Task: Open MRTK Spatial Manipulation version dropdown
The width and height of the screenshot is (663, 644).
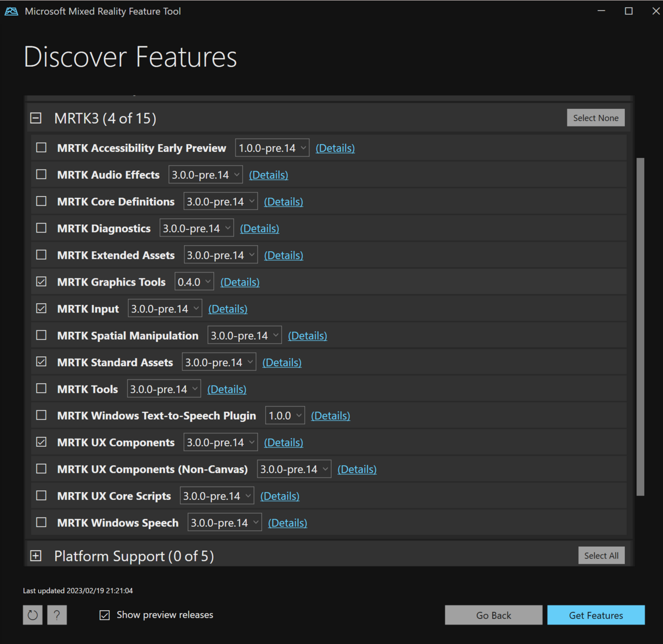Action: click(x=245, y=335)
